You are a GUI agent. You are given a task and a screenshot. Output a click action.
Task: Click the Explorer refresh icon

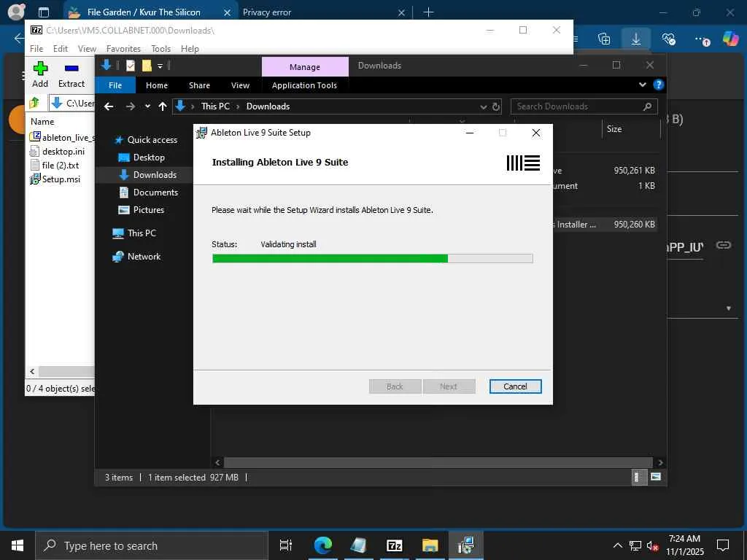point(496,106)
